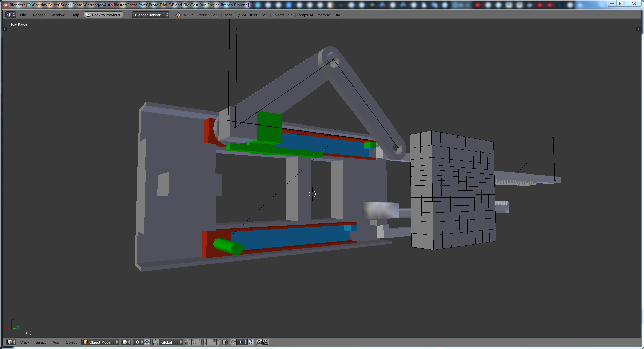Restore down the Blender window
This screenshot has width=644, height=349.
(x=621, y=4)
